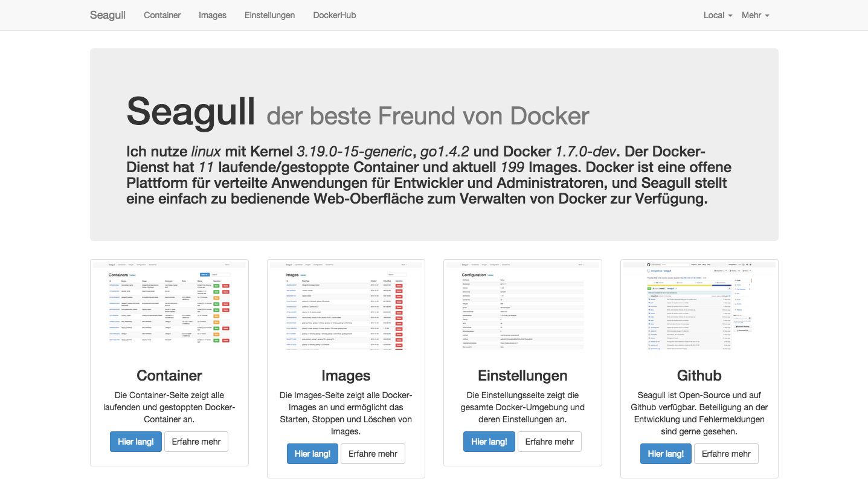Click 'Hier lang!' under Einstellungen
This screenshot has width=868, height=499.
point(489,442)
